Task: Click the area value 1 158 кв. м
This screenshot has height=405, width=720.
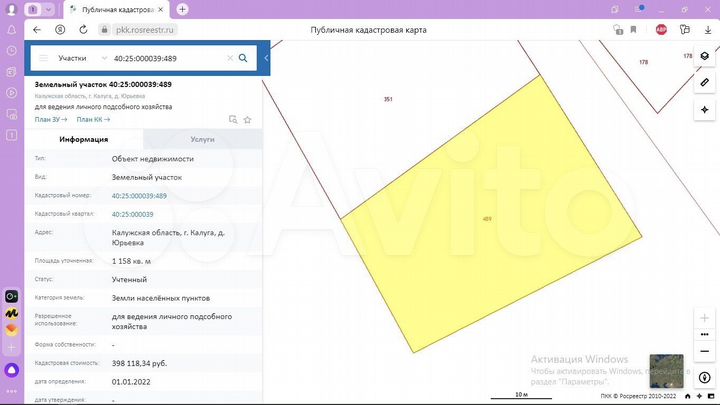Action: pos(131,261)
